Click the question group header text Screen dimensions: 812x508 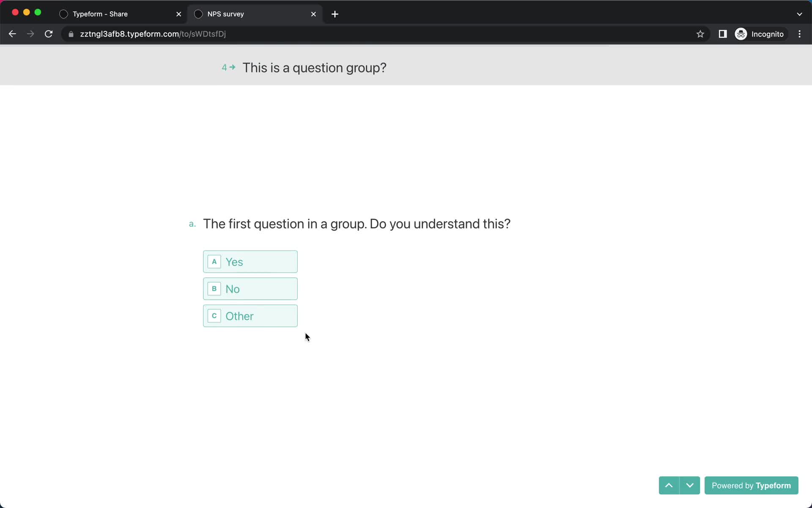315,67
